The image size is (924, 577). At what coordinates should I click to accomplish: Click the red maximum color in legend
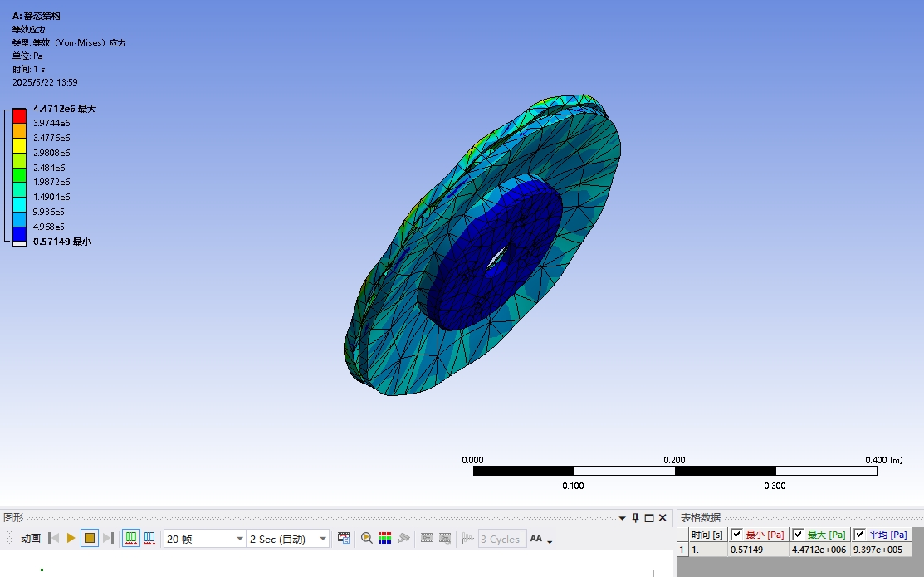[19, 115]
